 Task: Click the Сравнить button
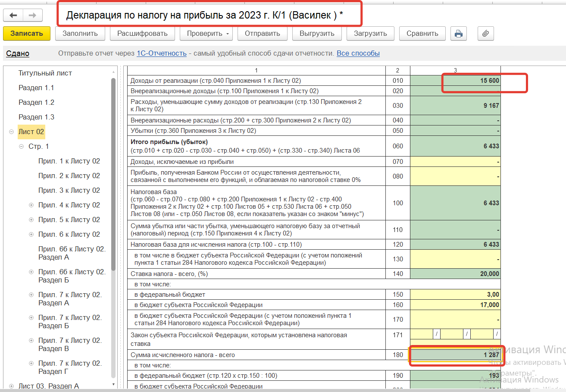[x=422, y=33]
